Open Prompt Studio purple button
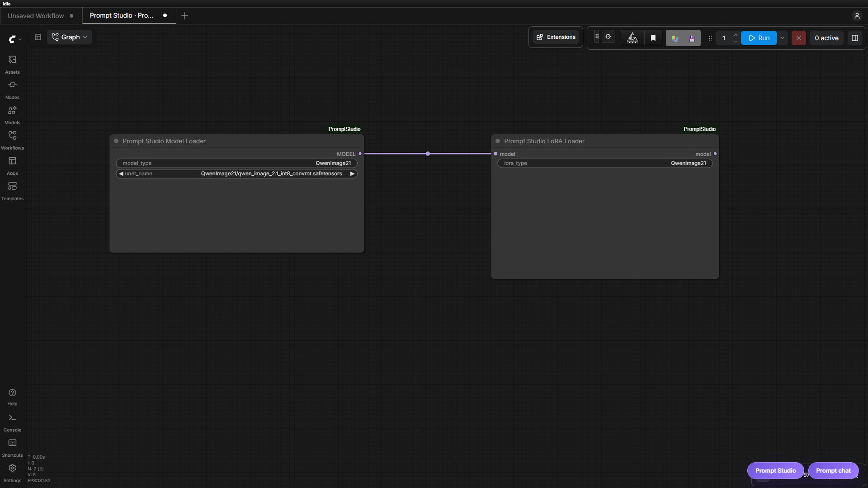Viewport: 868px width, 488px height. point(775,470)
